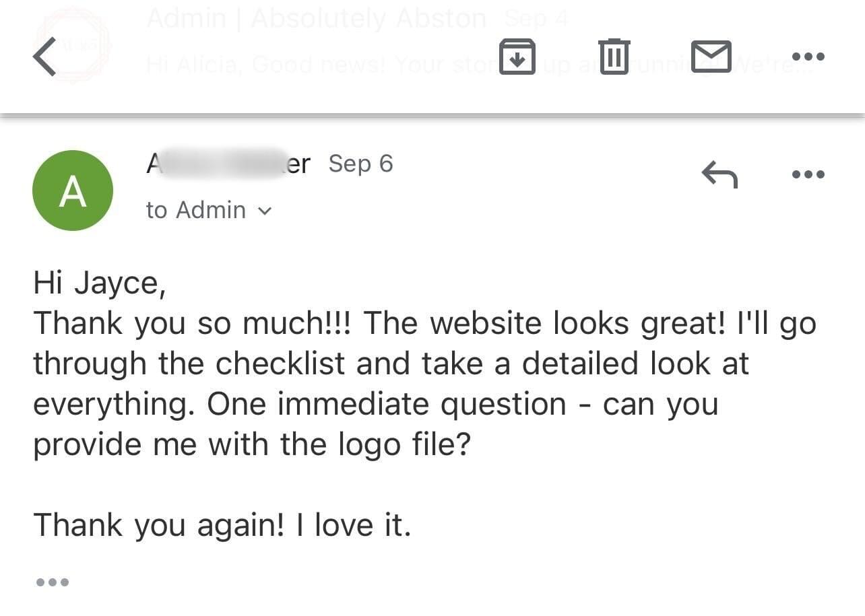Screen dimensions: 865x616
Task: Open the top bar three-dot overflow menu
Action: pyautogui.click(x=808, y=57)
